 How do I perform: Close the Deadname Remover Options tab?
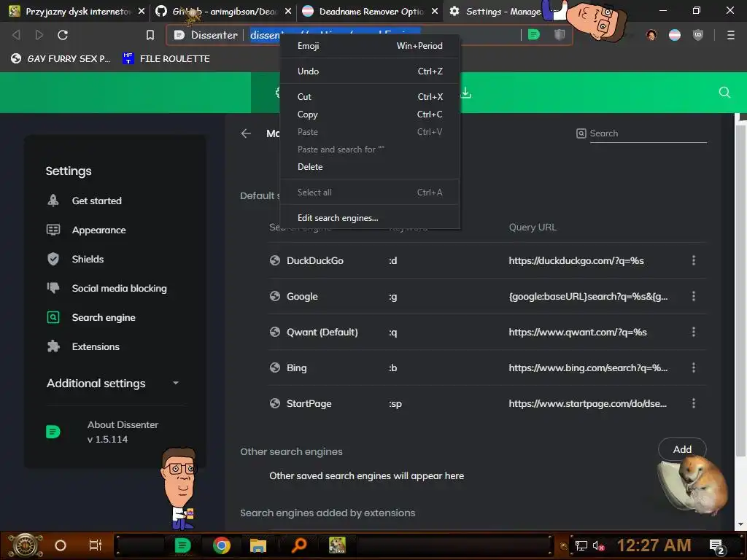[x=435, y=11]
